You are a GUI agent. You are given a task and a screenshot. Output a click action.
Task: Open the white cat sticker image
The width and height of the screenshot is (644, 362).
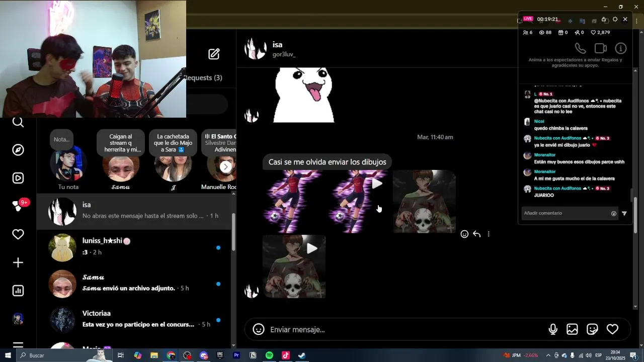(304, 95)
